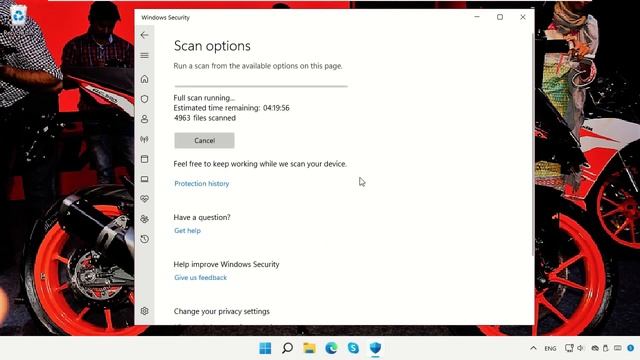
Task: Open taskbar Search icon
Action: (287, 348)
